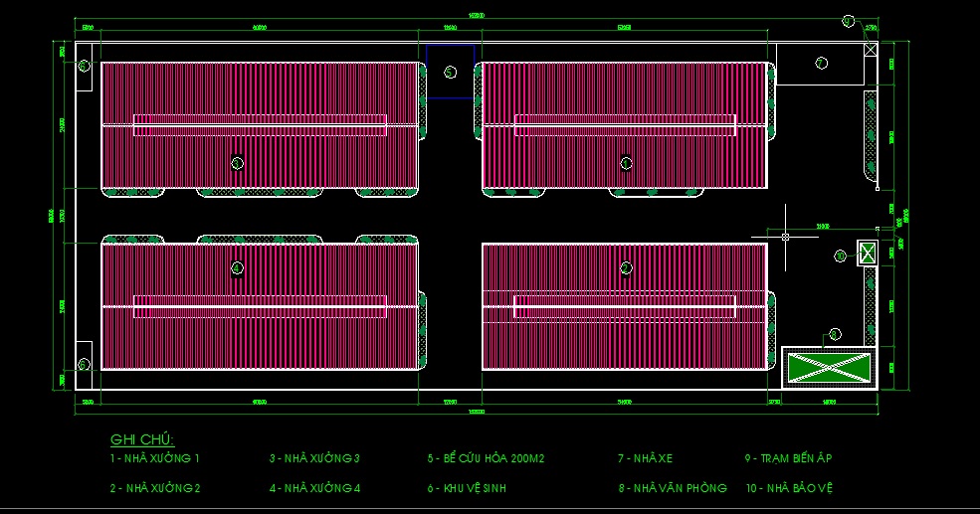Select the "2 - NHÀ XƯỞNG 2" legend text
The height and width of the screenshot is (514, 980).
[x=155, y=488]
